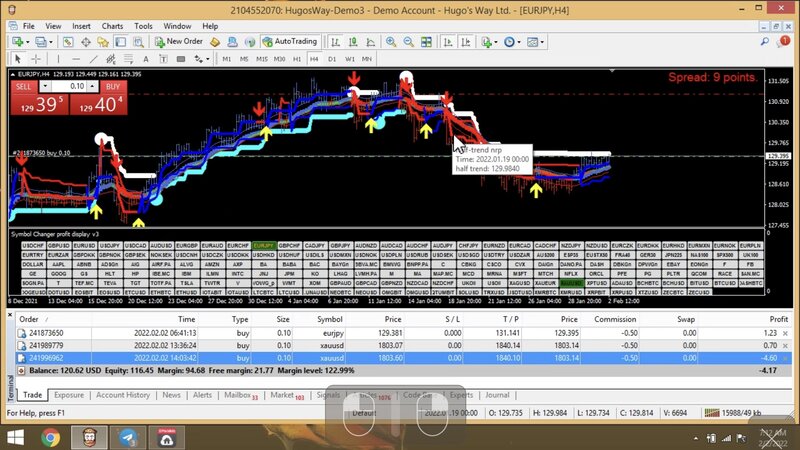The width and height of the screenshot is (800, 450).
Task: Switch to line chart icon
Action: pyautogui.click(x=370, y=42)
